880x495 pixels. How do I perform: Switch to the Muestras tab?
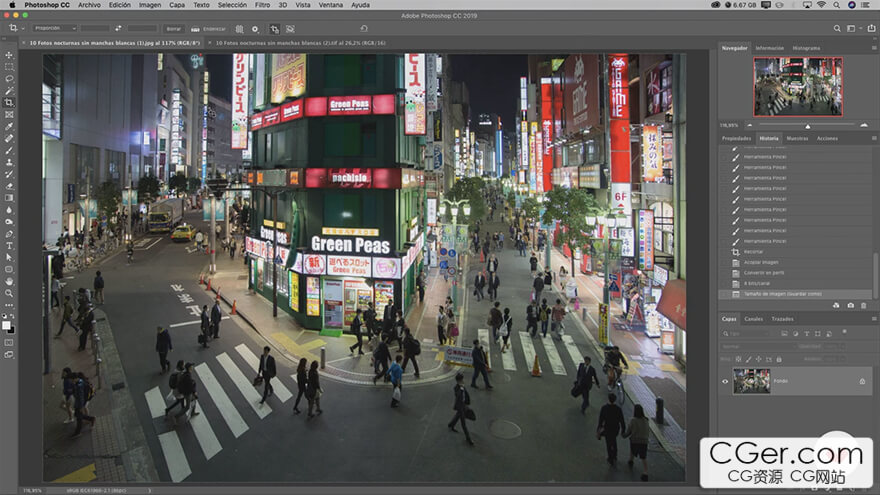pyautogui.click(x=797, y=138)
